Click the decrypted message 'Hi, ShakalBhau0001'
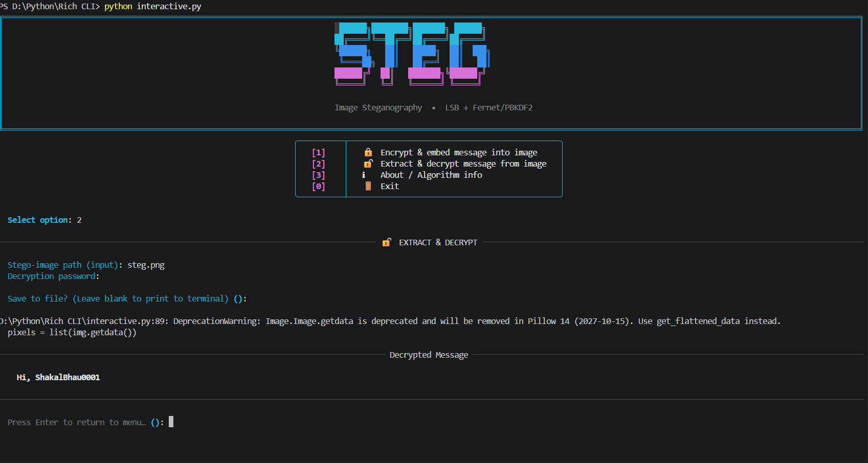The height and width of the screenshot is (463, 868). pyautogui.click(x=58, y=377)
